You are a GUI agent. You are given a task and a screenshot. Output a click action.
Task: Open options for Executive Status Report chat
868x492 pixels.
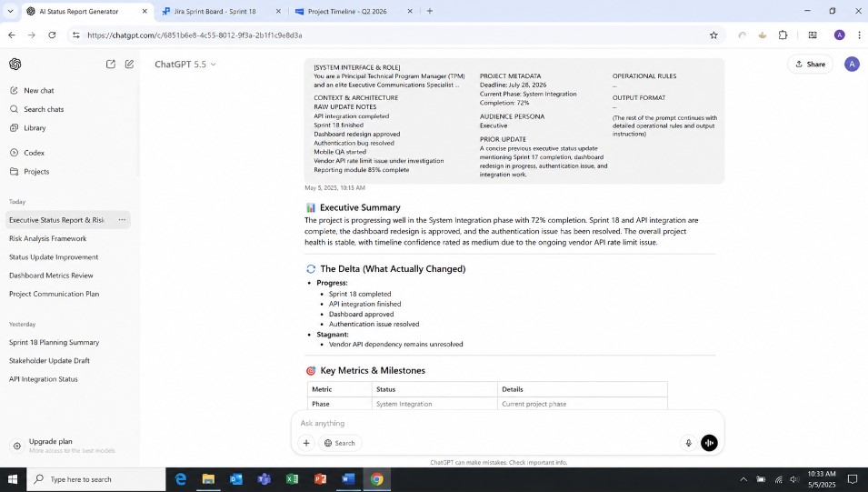click(122, 220)
